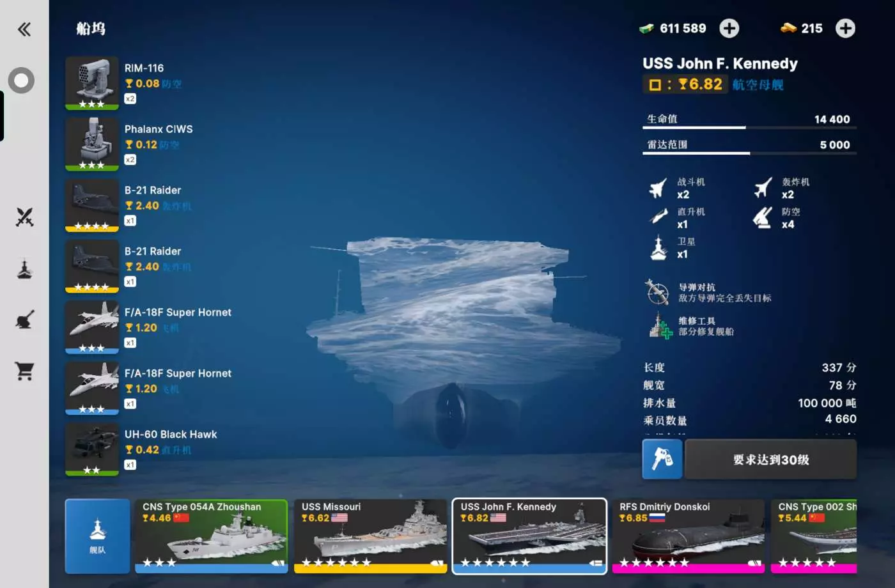The image size is (895, 588).
Task: Tap the bomber slot icon
Action: point(763,189)
